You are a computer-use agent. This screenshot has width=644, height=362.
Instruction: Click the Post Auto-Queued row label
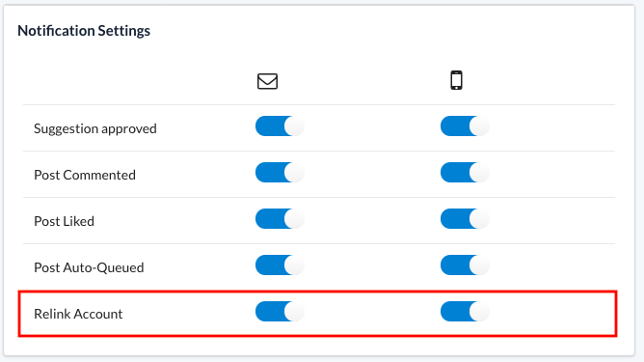[89, 267]
